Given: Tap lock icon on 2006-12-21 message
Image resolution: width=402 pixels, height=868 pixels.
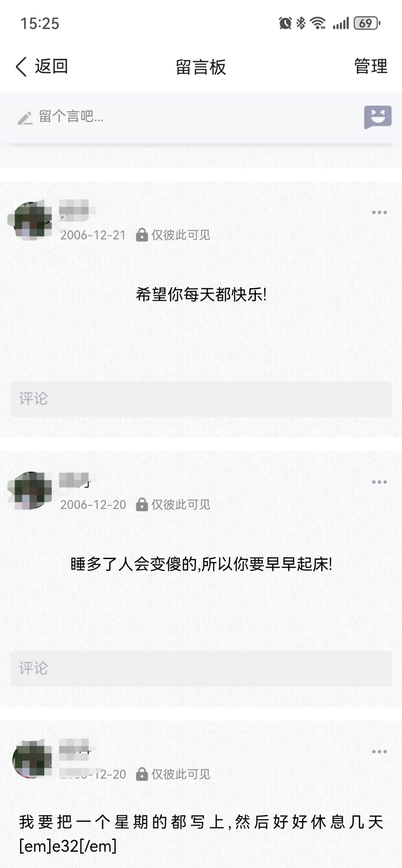Looking at the screenshot, I should coord(141,235).
